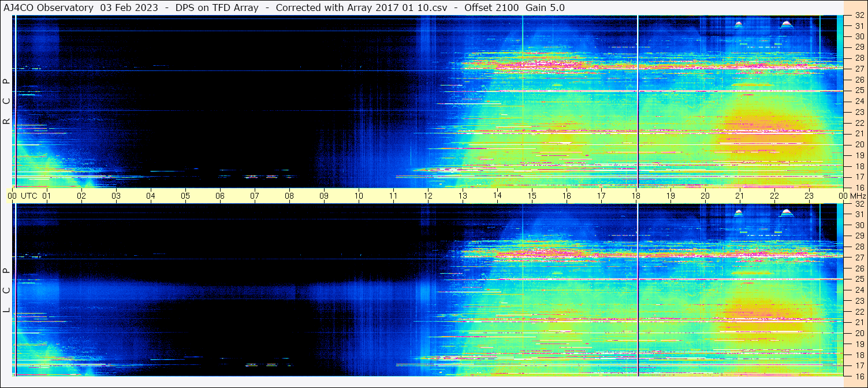The height and width of the screenshot is (388, 868).
Task: Click the 'Gain 5.0' header value
Action: pyautogui.click(x=545, y=8)
